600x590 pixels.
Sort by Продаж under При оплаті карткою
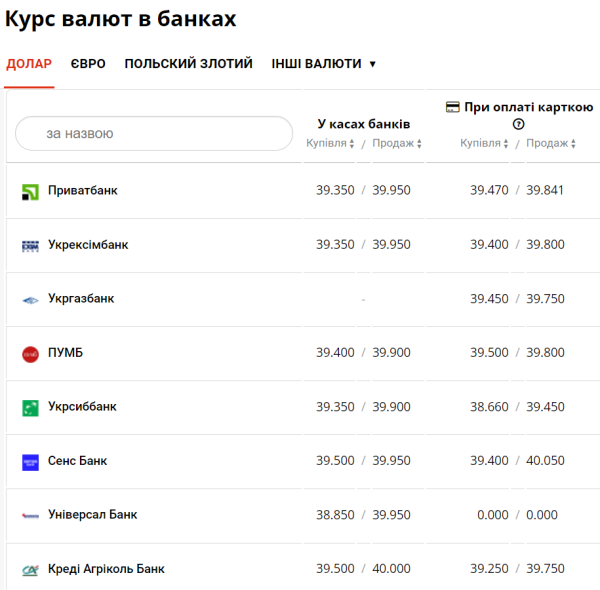pos(551,143)
